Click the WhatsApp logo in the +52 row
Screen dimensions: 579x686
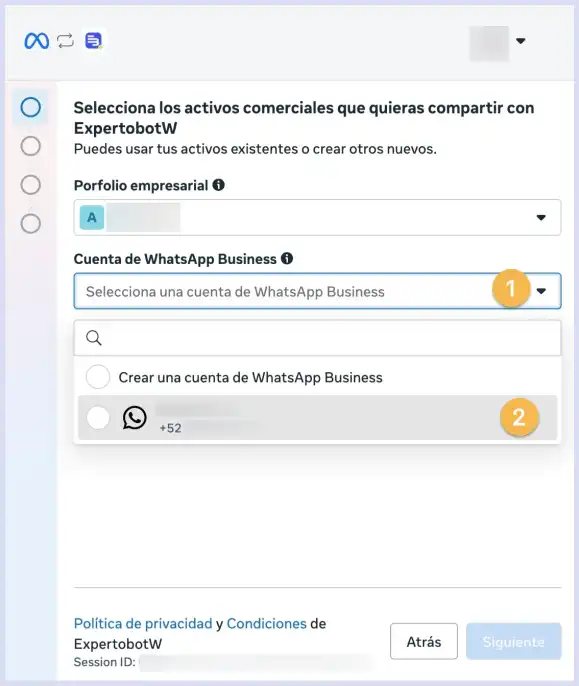[134, 418]
